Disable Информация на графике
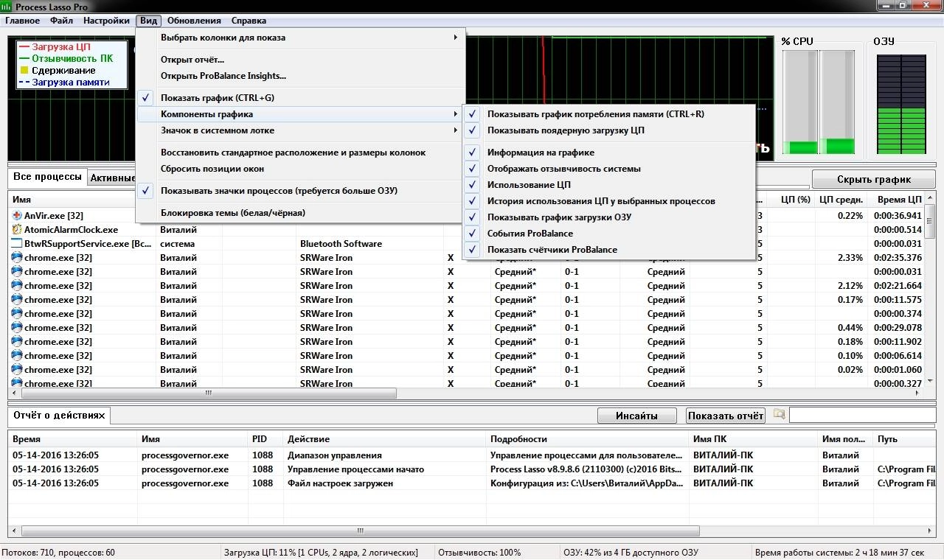This screenshot has width=944, height=560. [x=473, y=153]
